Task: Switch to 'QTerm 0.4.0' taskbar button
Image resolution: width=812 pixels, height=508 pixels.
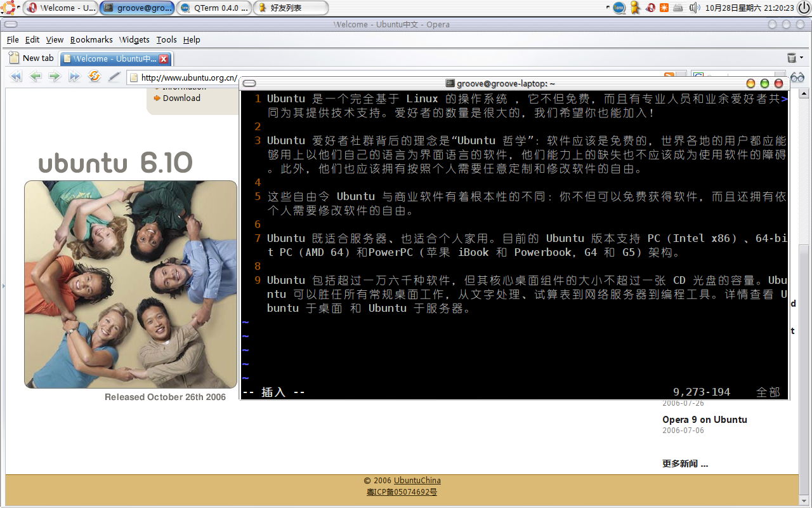Action: pyautogui.click(x=214, y=8)
